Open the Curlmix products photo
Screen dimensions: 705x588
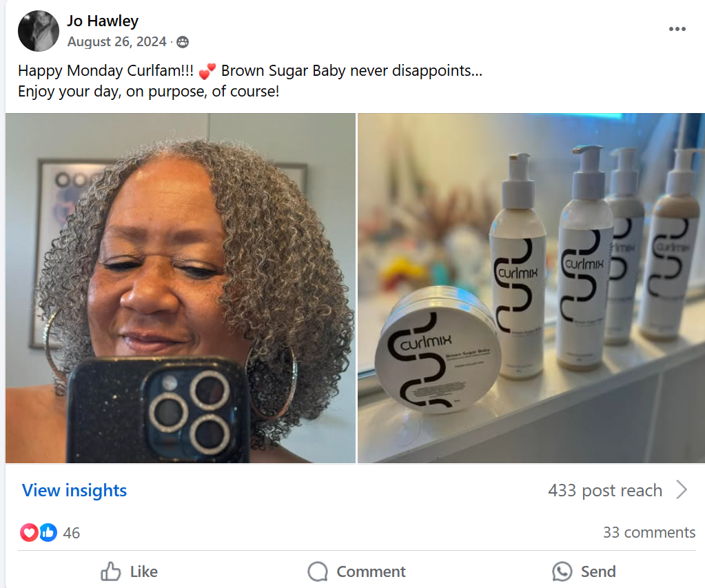click(531, 288)
